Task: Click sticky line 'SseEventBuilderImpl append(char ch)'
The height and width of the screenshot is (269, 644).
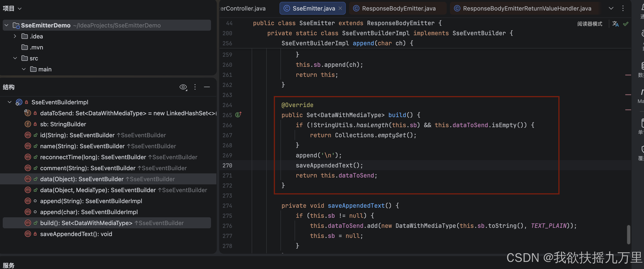Action: coord(347,43)
